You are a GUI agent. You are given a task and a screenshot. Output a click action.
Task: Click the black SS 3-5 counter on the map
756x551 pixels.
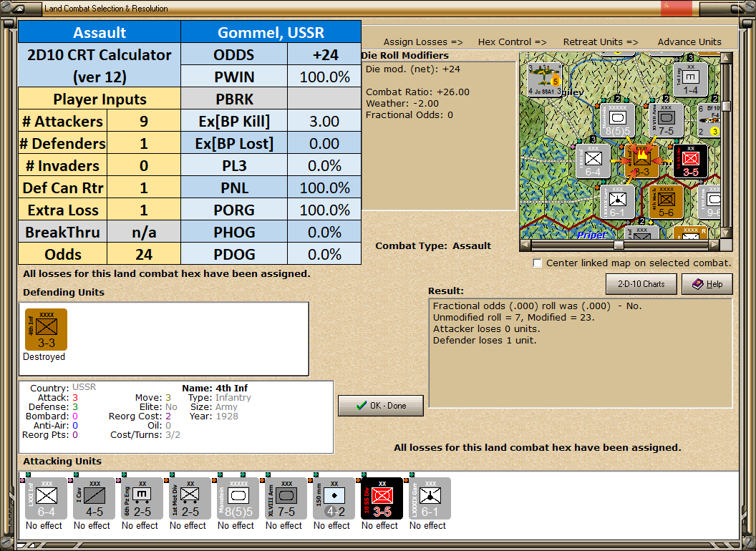point(690,162)
